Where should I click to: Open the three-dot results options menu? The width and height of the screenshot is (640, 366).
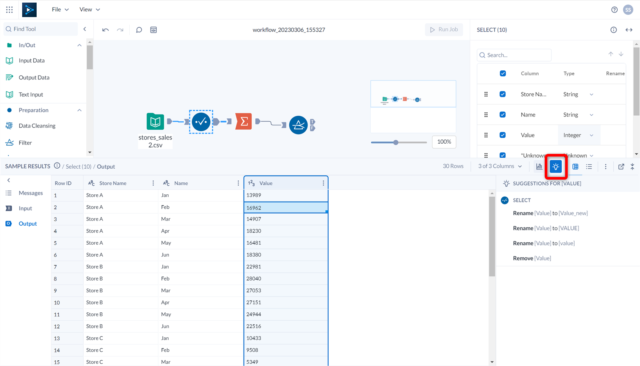606,166
